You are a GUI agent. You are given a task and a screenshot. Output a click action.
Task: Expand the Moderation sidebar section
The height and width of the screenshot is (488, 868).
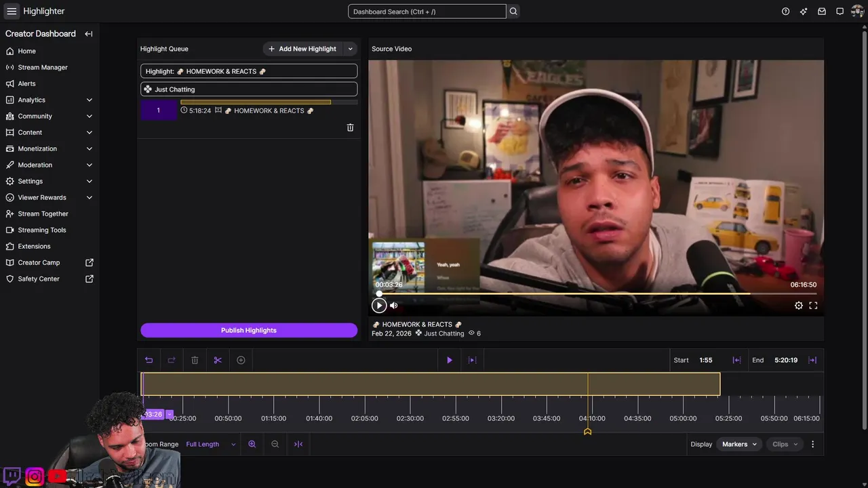pos(90,165)
